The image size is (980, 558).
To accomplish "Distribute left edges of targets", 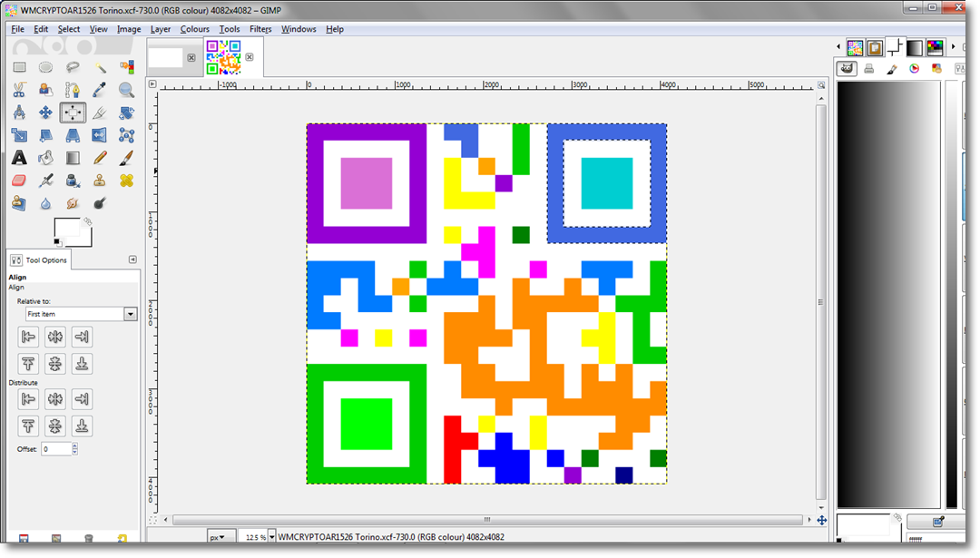I will [x=28, y=398].
